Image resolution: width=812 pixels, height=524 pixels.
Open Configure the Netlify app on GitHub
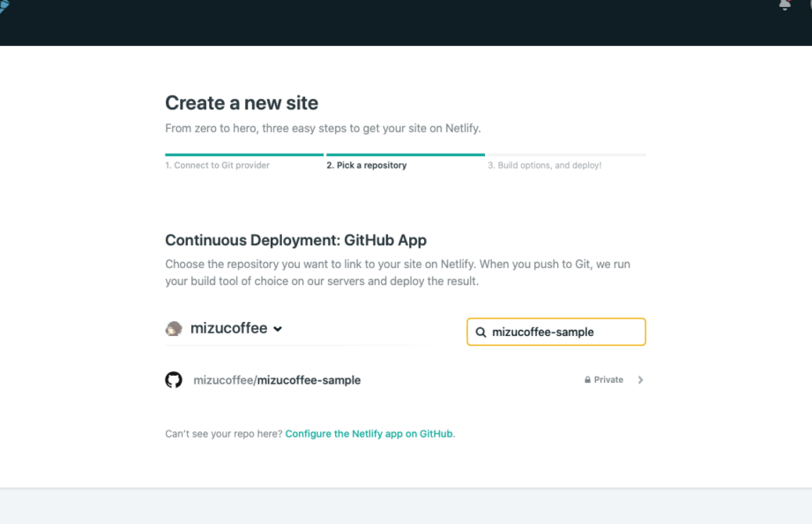[x=369, y=434]
